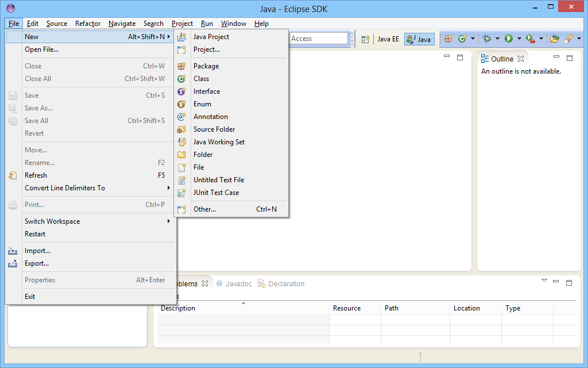The height and width of the screenshot is (368, 588).
Task: Click the Search flashlight toolbar icon
Action: (x=568, y=39)
